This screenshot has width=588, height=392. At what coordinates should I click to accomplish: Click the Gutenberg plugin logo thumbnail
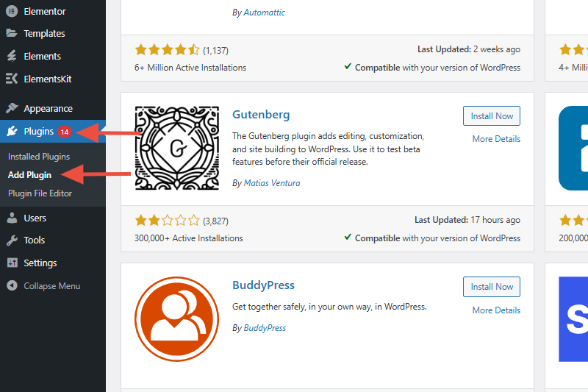177,148
